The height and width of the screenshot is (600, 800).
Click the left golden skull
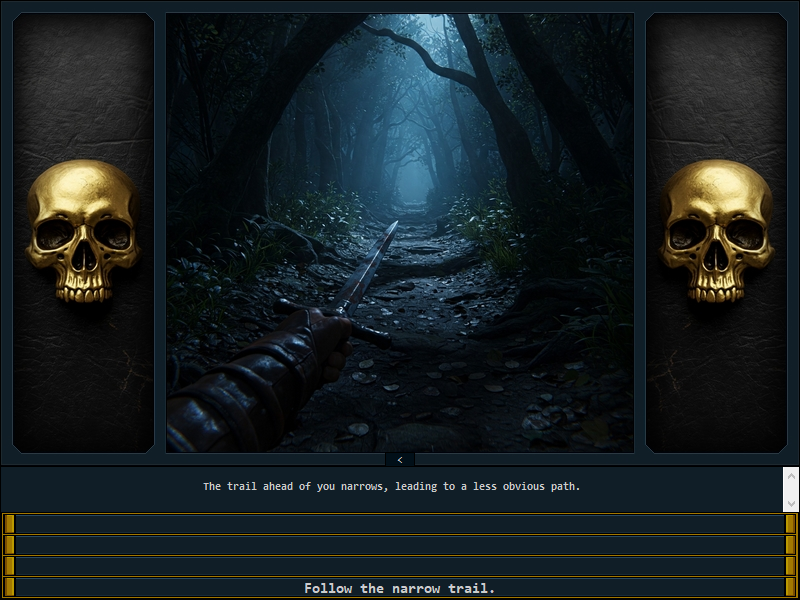pos(83,231)
